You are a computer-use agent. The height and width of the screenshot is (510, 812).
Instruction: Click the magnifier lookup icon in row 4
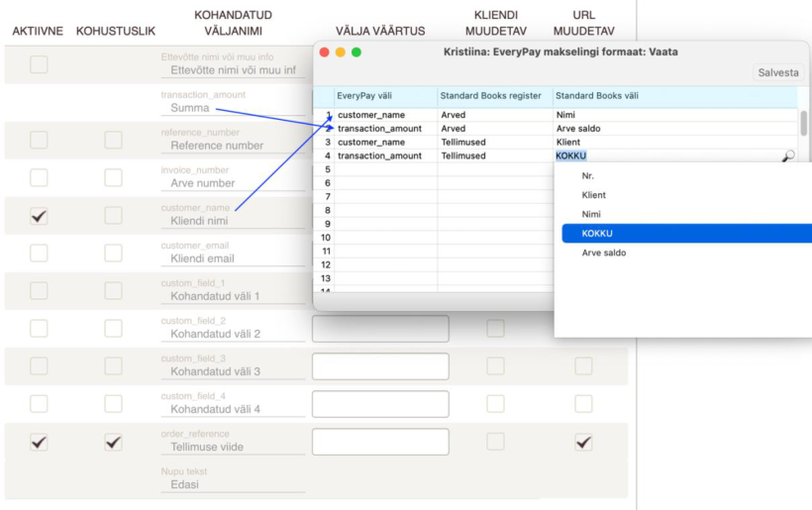(788, 155)
